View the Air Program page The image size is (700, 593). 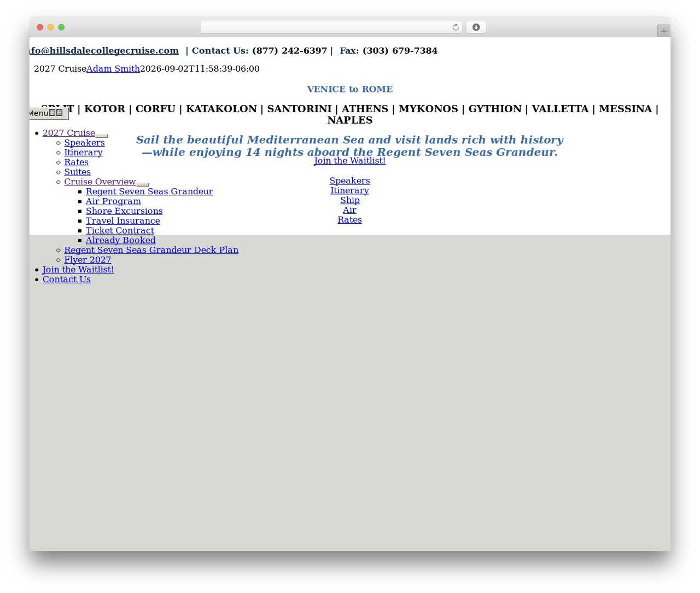[x=113, y=201]
